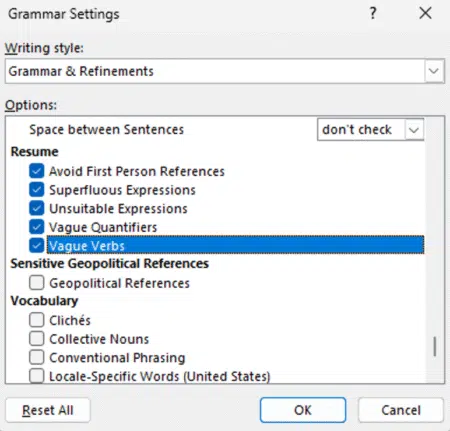Toggle off Vague Quantifiers checkbox
The width and height of the screenshot is (450, 431).
36,227
